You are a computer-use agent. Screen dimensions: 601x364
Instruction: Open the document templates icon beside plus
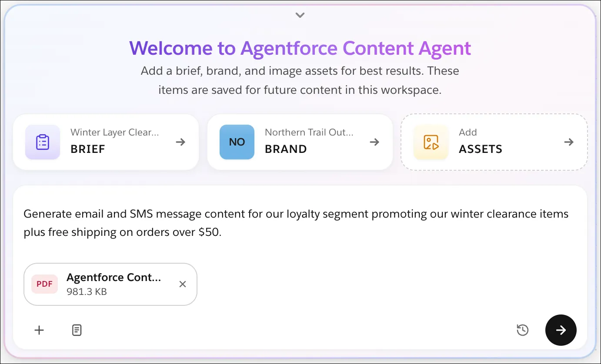pos(77,330)
